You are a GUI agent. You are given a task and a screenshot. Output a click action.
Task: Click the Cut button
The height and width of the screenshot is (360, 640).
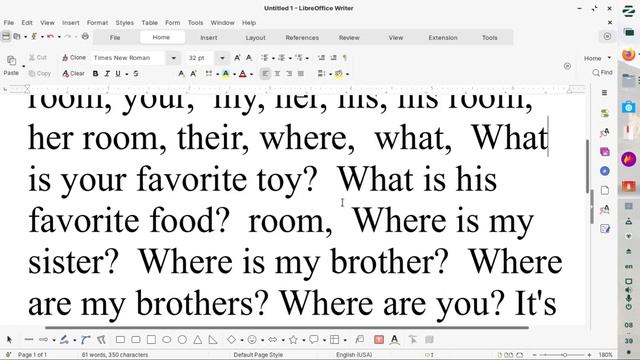(38, 58)
